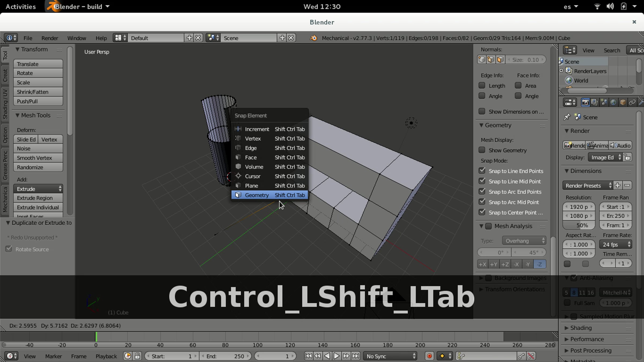Enable Face Info Area checkbox
644x362 pixels.
[518, 86]
